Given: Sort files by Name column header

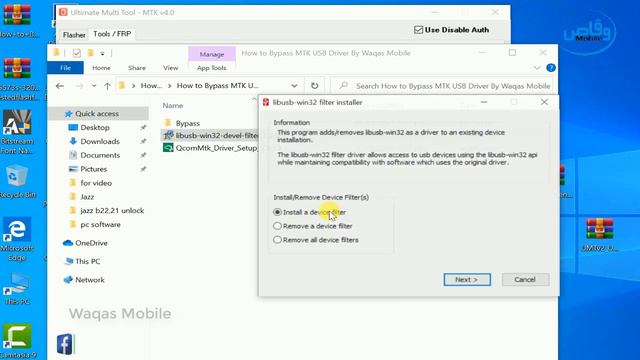Looking at the screenshot, I should (173, 105).
